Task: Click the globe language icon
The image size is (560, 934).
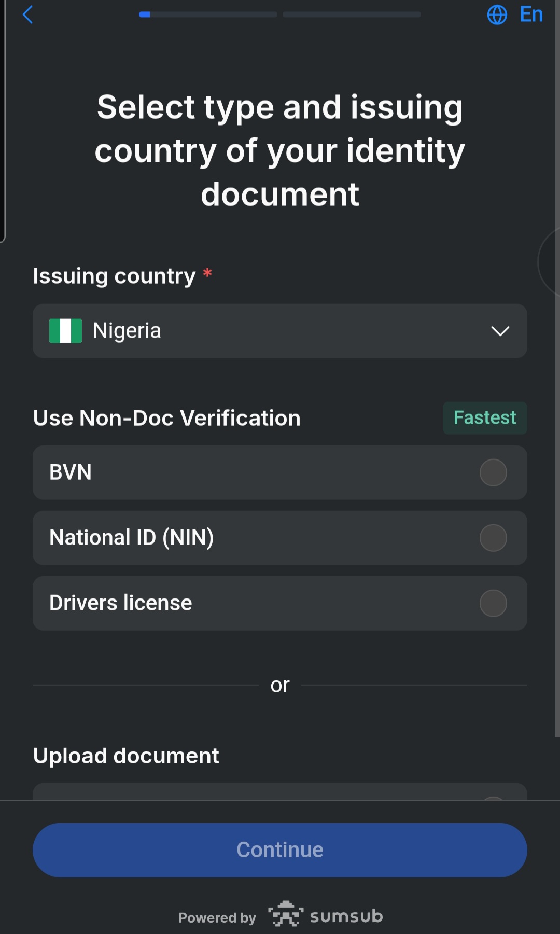Action: point(497,15)
